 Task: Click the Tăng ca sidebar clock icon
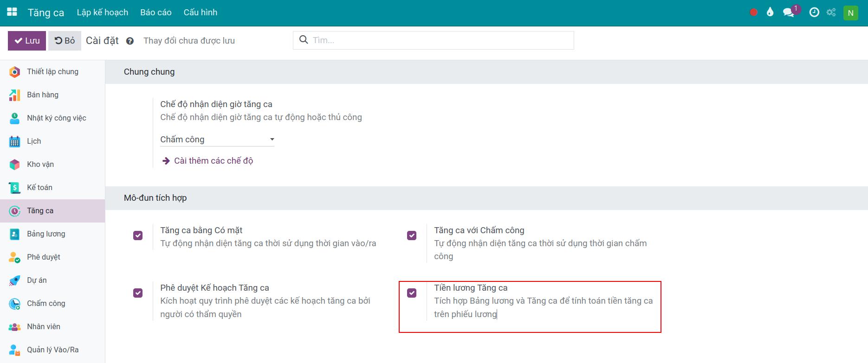pyautogui.click(x=15, y=211)
